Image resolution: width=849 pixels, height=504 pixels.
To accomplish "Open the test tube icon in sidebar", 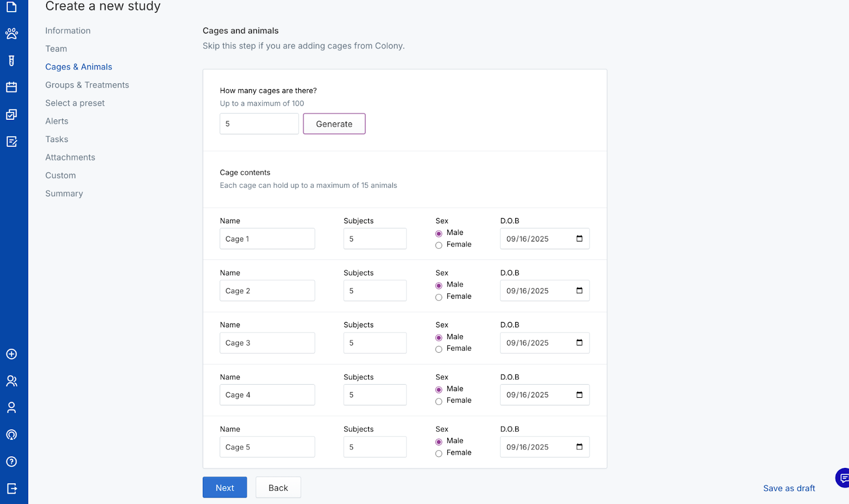I will [x=12, y=61].
